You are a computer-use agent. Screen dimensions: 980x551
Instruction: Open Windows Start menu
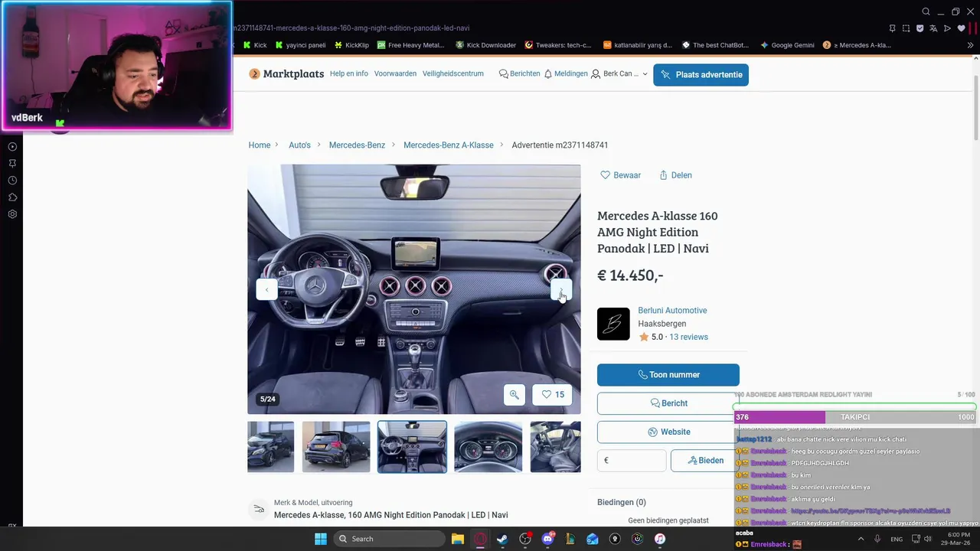320,539
